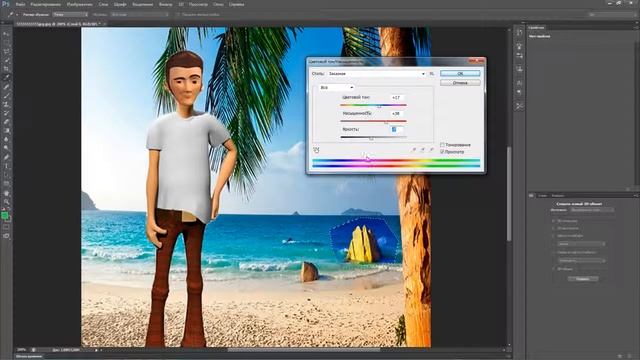Select the Healing Brush tool
Screen dimensions: 640x360
click(x=6, y=87)
